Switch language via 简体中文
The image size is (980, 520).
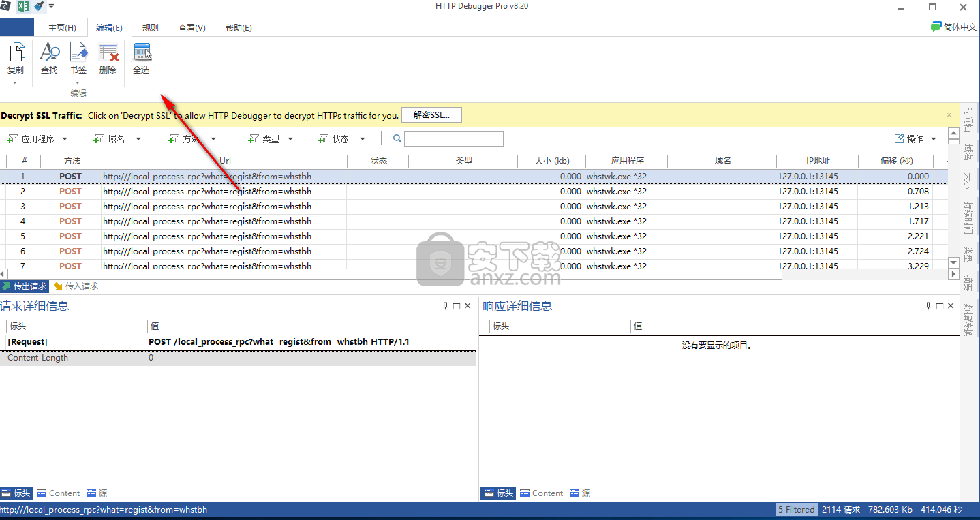click(960, 27)
